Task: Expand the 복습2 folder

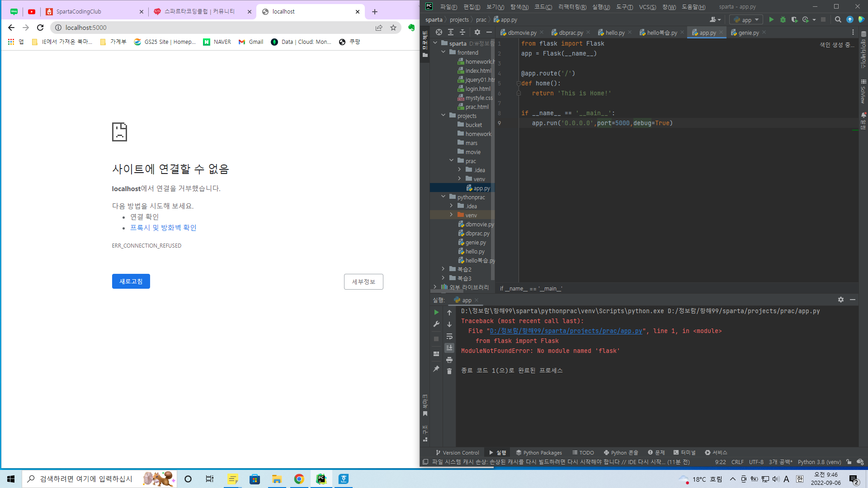Action: click(x=443, y=269)
